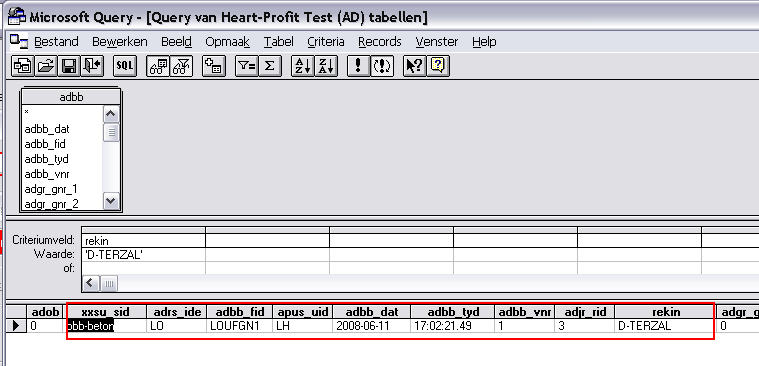The width and height of the screenshot is (759, 366).
Task: Click the Waarde cell 'D-TERZAL'
Action: coord(143,255)
